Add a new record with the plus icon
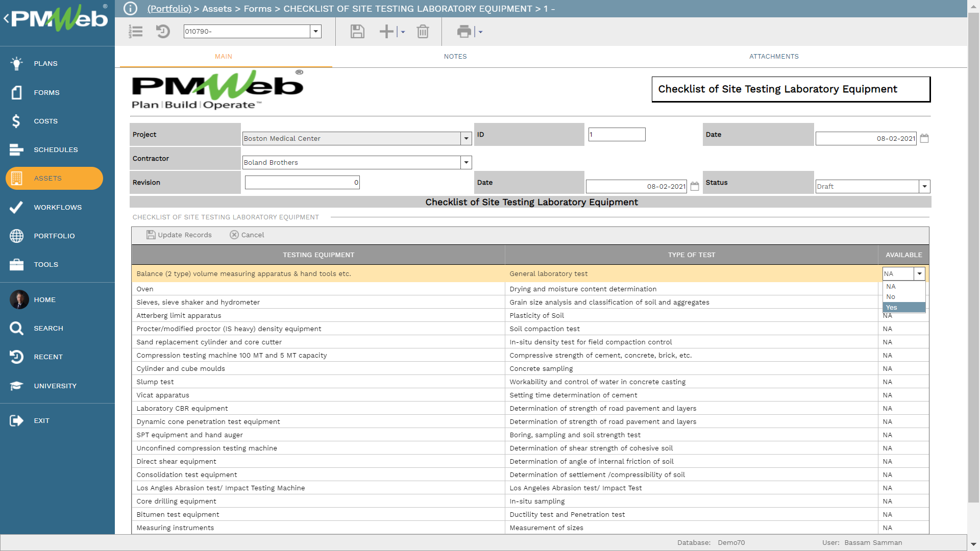980x551 pixels. tap(386, 32)
